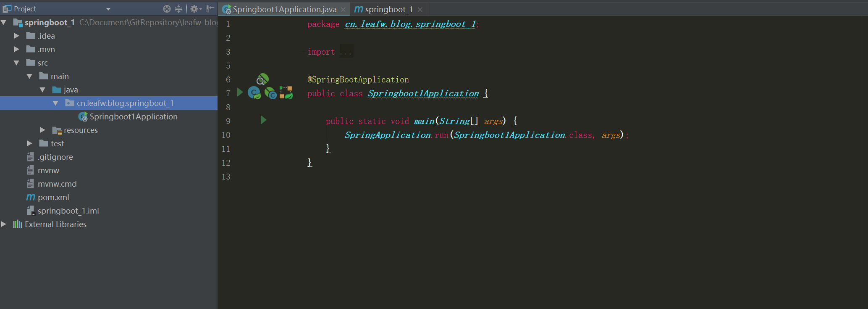Screen dimensions: 868x309
Task: Collapse the cn.leafw.blog.springboot_1 package
Action: coord(56,103)
